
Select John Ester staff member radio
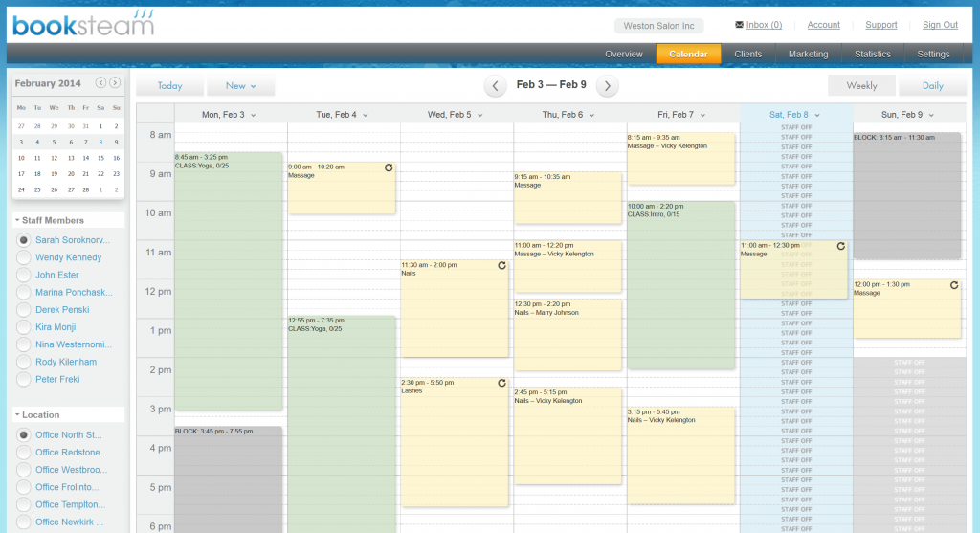coord(24,275)
